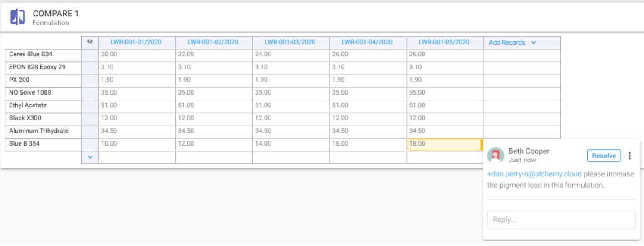Click the COMPARE 1 title text
The width and height of the screenshot is (644, 246).
(x=56, y=14)
